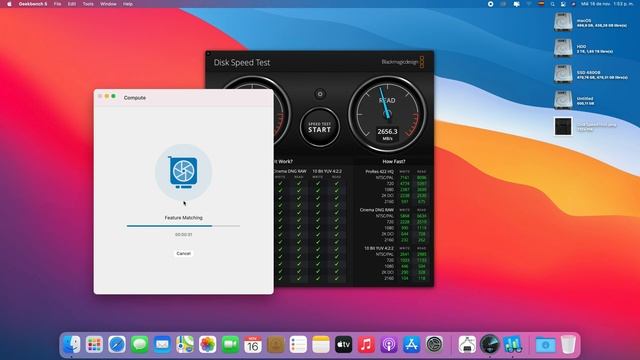
Task: Open the Trash in the dock
Action: (568, 345)
